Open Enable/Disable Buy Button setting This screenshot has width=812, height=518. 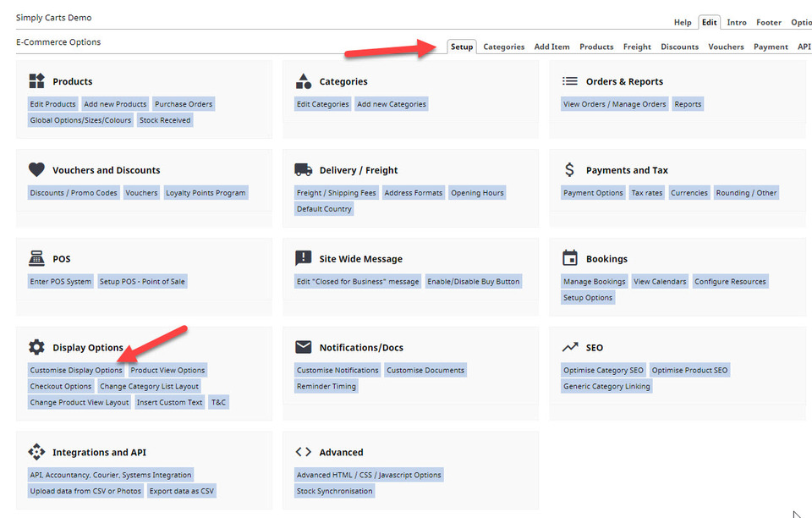tap(474, 281)
